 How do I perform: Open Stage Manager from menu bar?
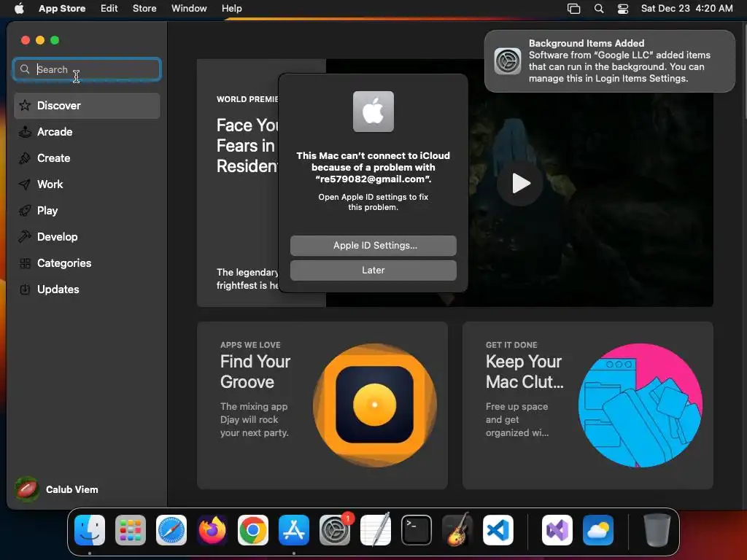(x=573, y=9)
